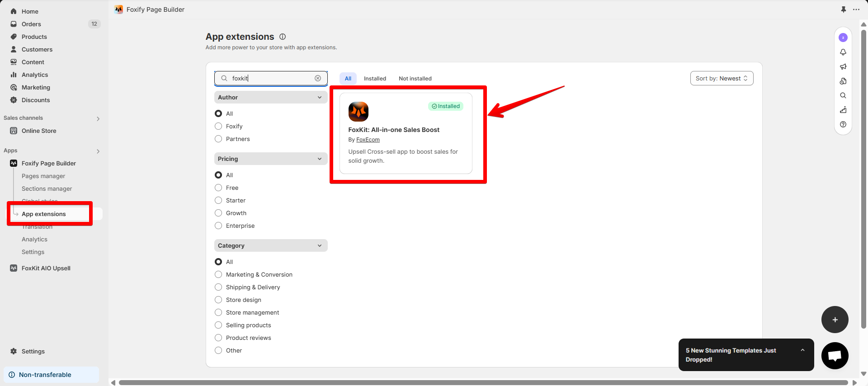This screenshot has height=386, width=868.
Task: Select Product reviews category radio
Action: click(218, 338)
